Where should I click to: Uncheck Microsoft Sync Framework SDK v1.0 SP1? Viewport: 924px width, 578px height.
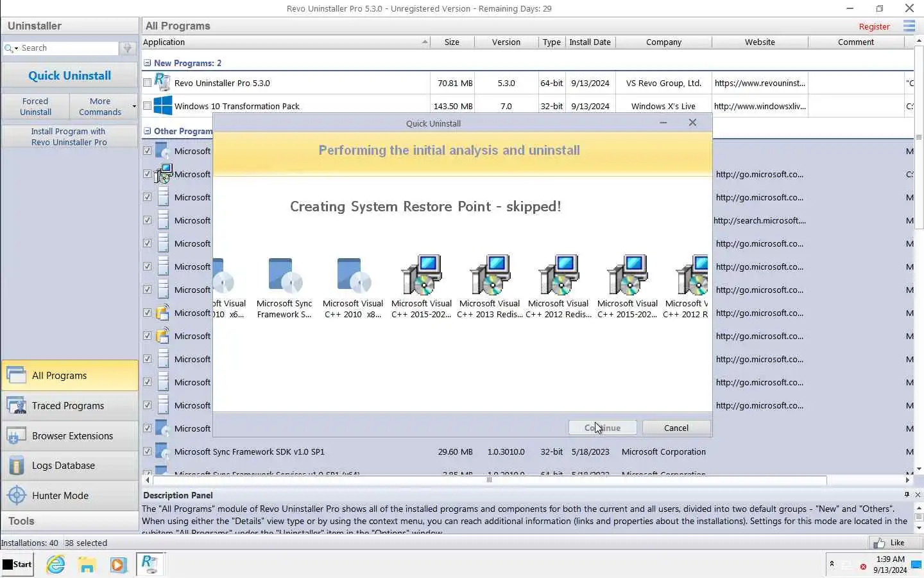pyautogui.click(x=148, y=451)
